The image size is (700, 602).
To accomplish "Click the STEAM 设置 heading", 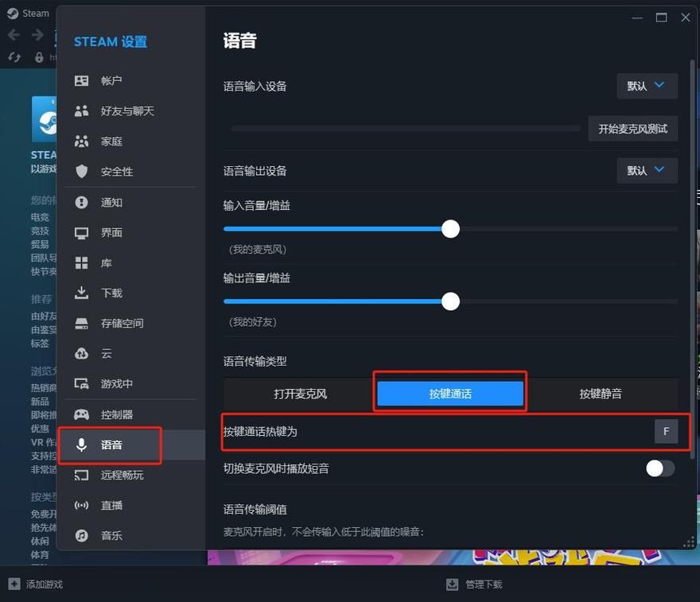I will (111, 42).
